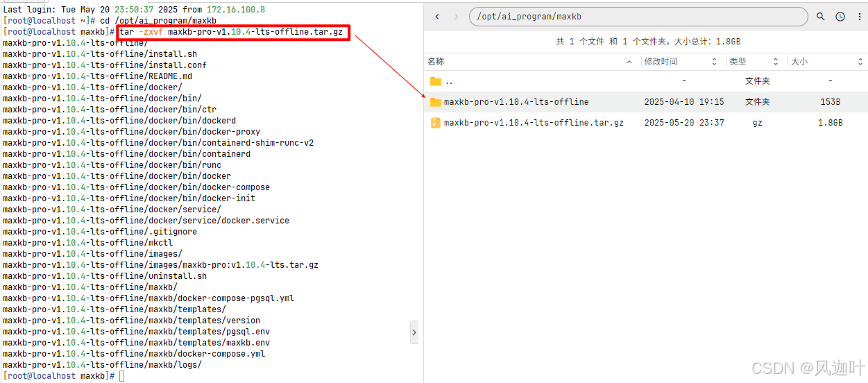Select the maxkb-pro-v1.10.4-lts-offline.tar.gz file name
This screenshot has height=383, width=868.
[534, 123]
